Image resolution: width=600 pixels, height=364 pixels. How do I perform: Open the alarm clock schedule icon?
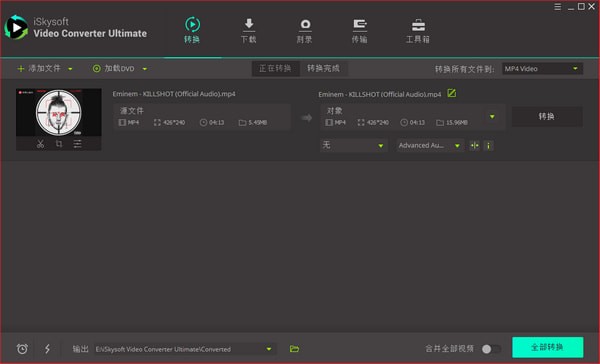[x=22, y=349]
